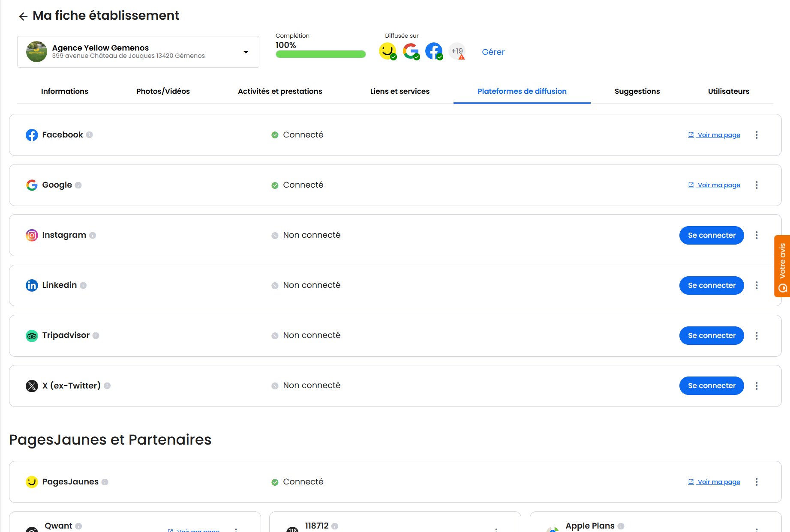Image resolution: width=790 pixels, height=532 pixels.
Task: Click the +19 platforms badge
Action: pyautogui.click(x=457, y=51)
